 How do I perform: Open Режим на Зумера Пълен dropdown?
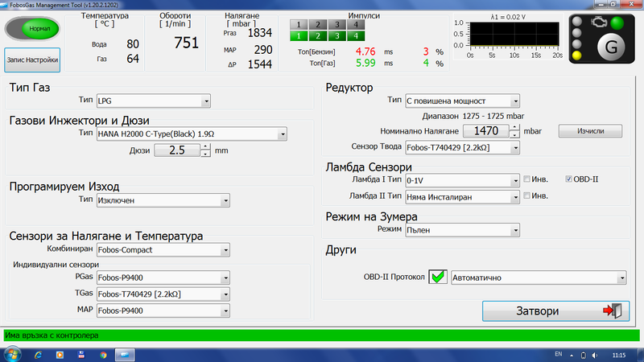[462, 230]
